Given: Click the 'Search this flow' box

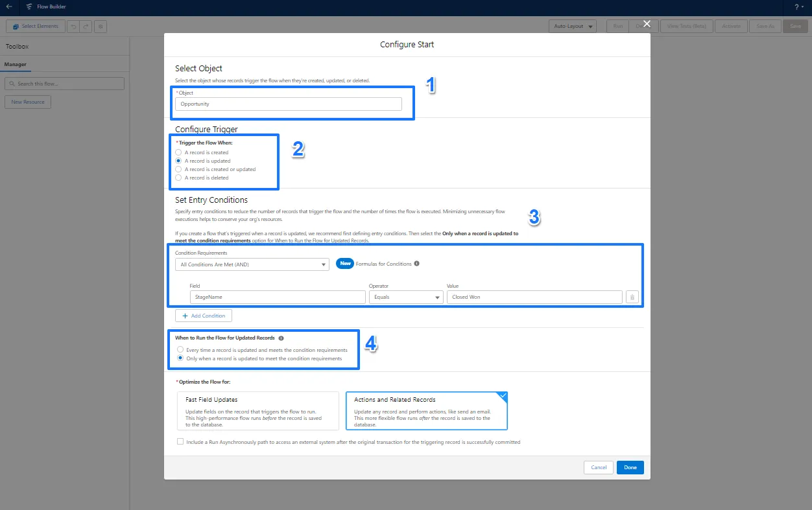Looking at the screenshot, I should [64, 84].
